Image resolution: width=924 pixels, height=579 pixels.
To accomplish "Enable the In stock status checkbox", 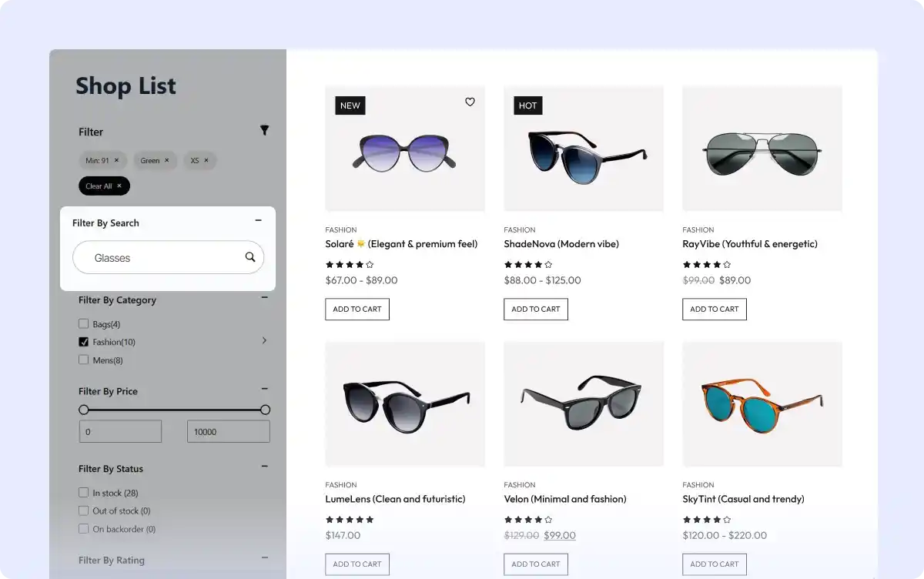I will [84, 493].
